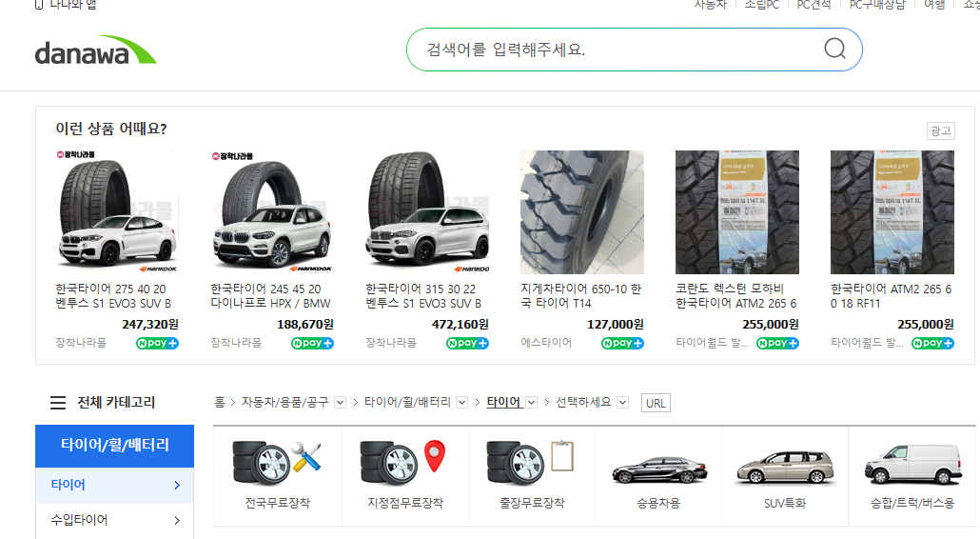Open 코란도 렉스턴 모하비 product title
Viewport: 980px width, 539px height.
[736, 296]
